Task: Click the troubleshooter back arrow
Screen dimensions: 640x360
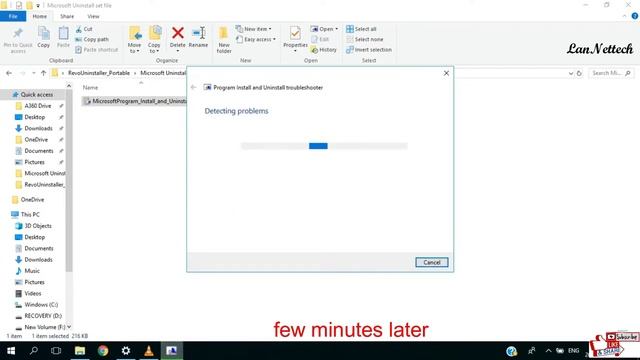Action: click(193, 87)
